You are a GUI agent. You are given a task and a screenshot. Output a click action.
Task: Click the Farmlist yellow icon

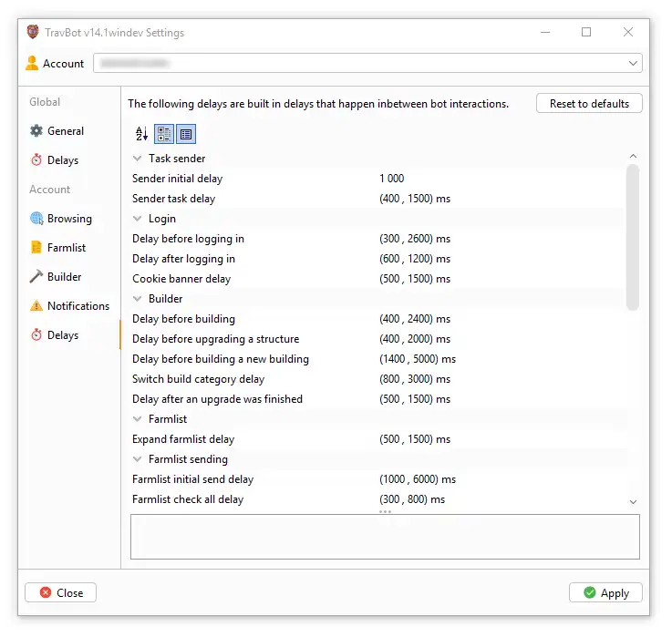click(x=36, y=248)
